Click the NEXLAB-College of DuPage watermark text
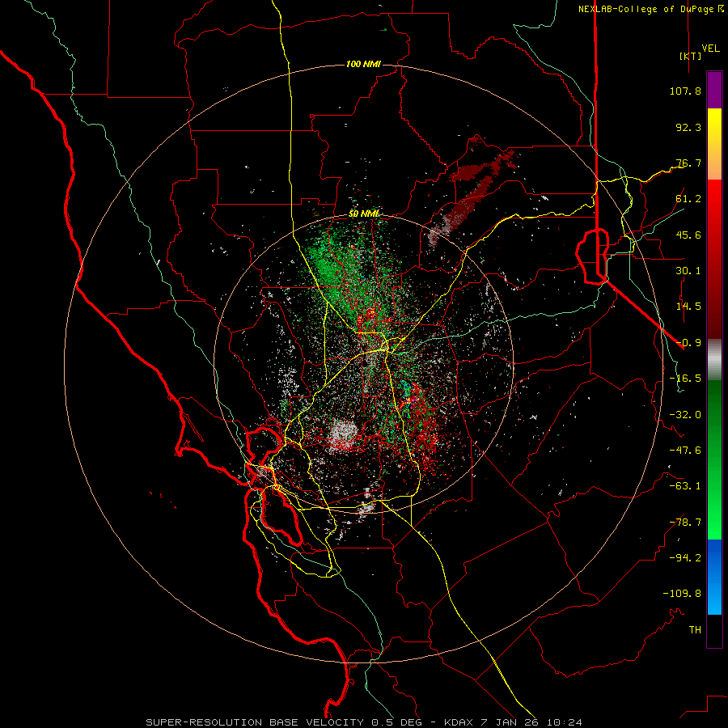This screenshot has height=728, width=728. click(x=650, y=9)
